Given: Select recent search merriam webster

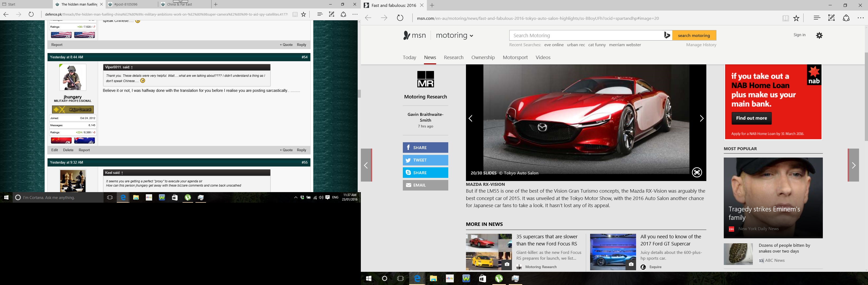Looking at the screenshot, I should coord(625,45).
